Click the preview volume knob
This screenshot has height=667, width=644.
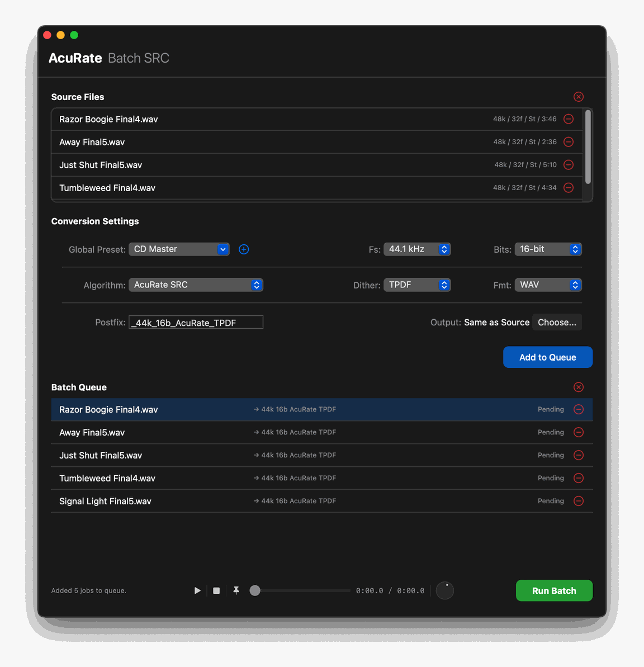445,590
